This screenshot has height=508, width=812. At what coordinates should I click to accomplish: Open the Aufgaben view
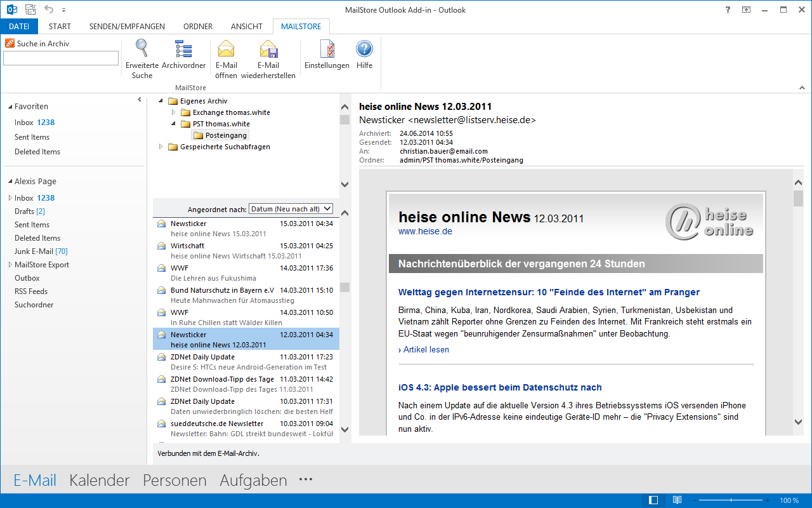(253, 481)
